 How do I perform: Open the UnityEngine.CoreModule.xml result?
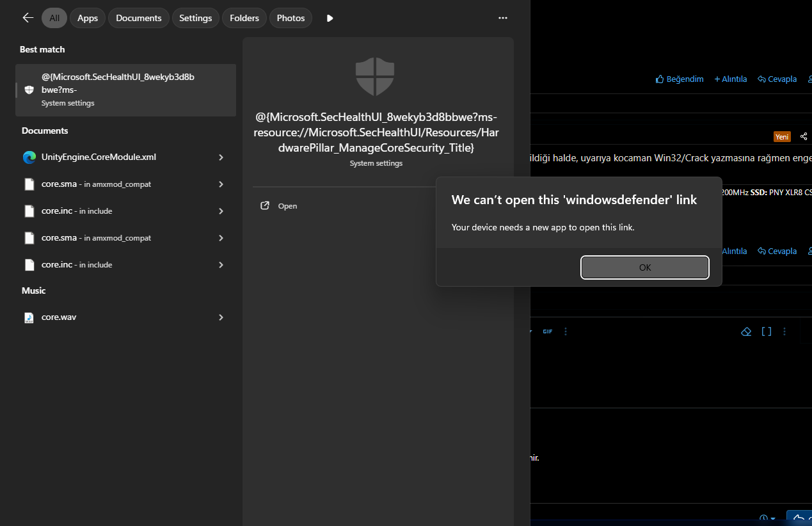(125, 157)
